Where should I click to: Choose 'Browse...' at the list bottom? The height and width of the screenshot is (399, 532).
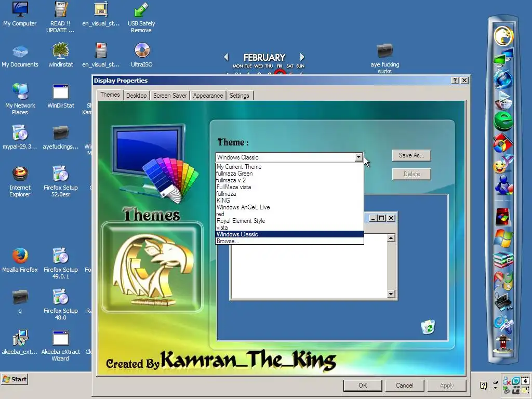coord(289,241)
